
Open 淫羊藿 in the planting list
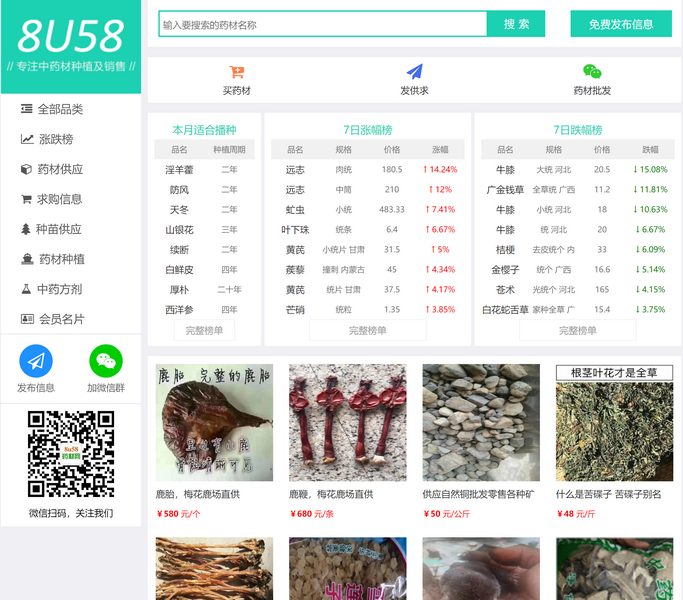point(179,170)
